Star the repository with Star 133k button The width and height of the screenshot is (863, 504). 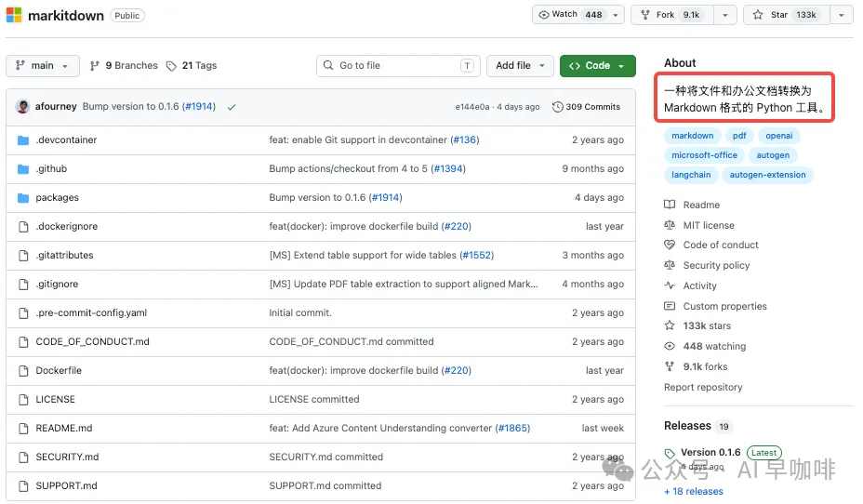click(787, 15)
